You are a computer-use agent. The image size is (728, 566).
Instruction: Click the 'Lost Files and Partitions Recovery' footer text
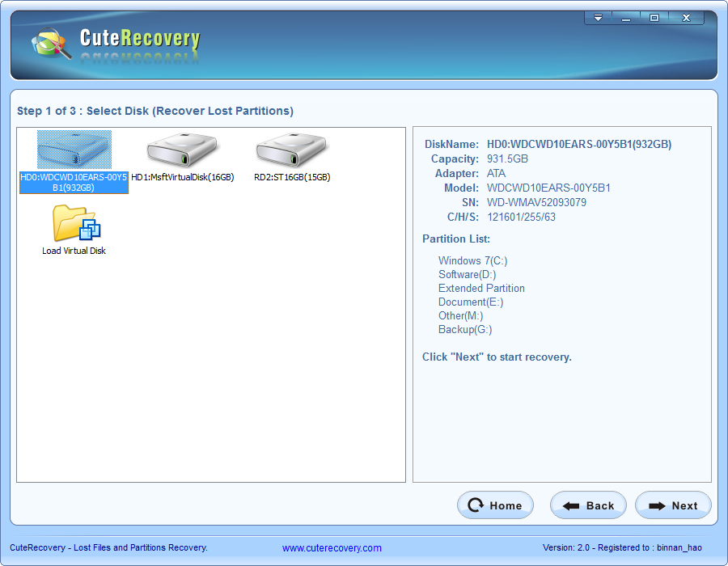[x=141, y=547]
